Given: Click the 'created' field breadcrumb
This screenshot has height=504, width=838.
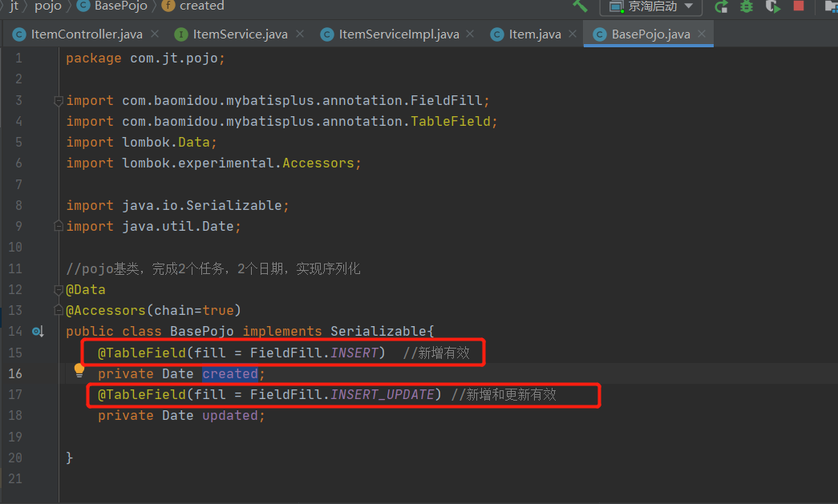Looking at the screenshot, I should click(201, 6).
